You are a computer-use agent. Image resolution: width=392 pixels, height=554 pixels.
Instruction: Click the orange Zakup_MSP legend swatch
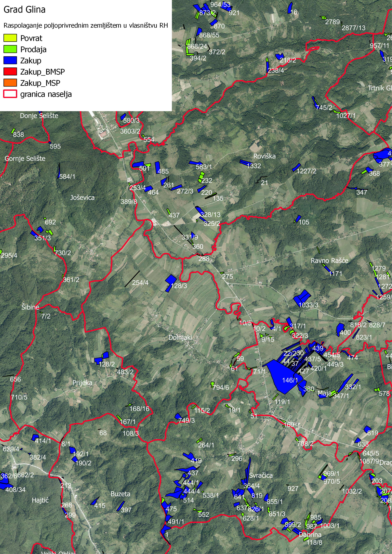[10, 83]
